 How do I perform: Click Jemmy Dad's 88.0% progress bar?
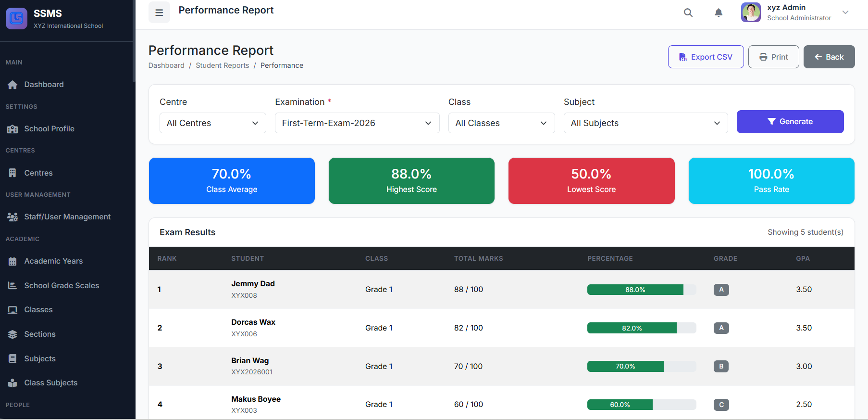tap(641, 290)
